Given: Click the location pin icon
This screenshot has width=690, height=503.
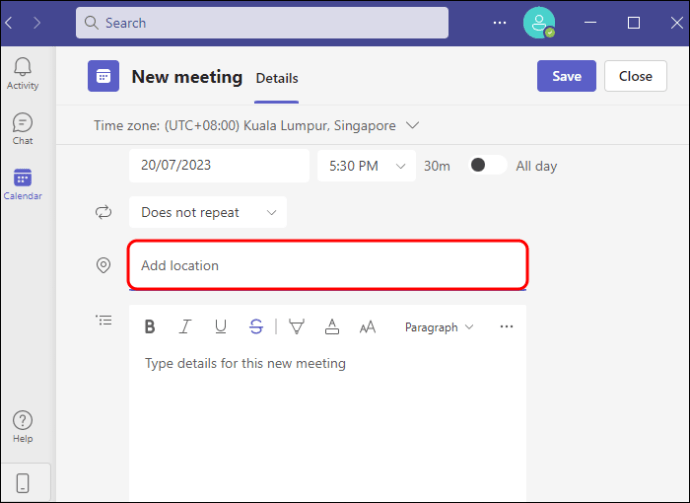Looking at the screenshot, I should pyautogui.click(x=103, y=265).
